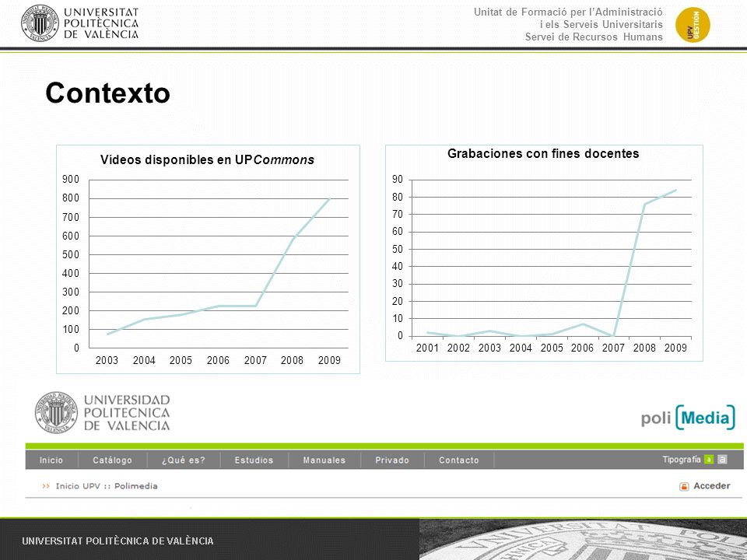This screenshot has width=747, height=560.
Task: Click the 2003 label in the UPCommons chart
Action: (107, 360)
